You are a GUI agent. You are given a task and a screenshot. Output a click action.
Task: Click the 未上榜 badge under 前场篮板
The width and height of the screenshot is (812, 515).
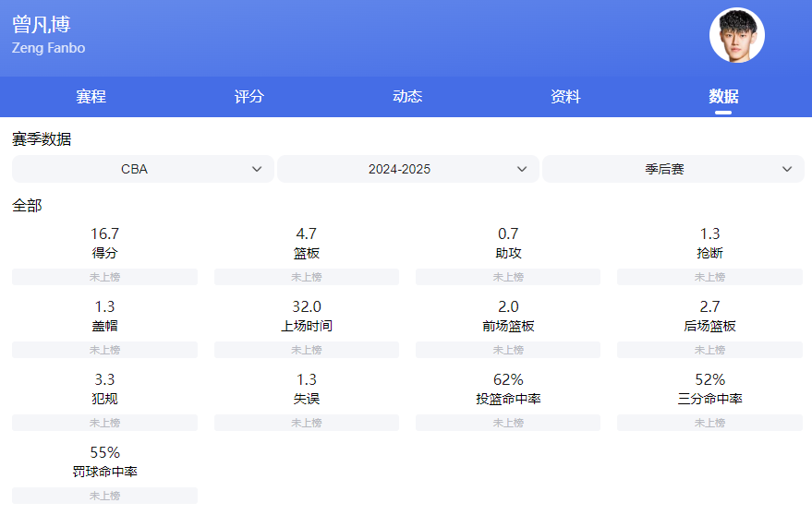(x=508, y=350)
